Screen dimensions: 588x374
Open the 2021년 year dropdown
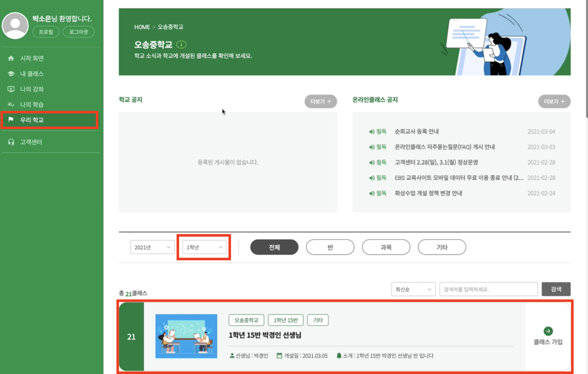point(152,247)
